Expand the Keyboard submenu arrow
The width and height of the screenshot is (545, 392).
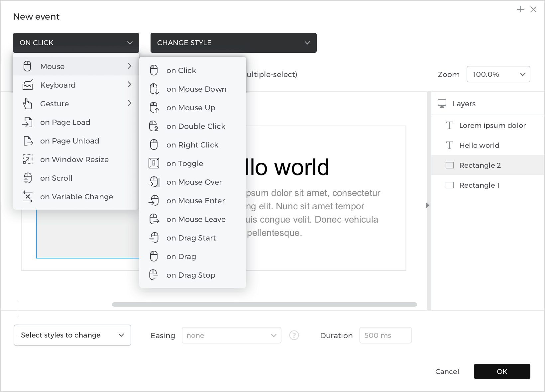pyautogui.click(x=130, y=85)
